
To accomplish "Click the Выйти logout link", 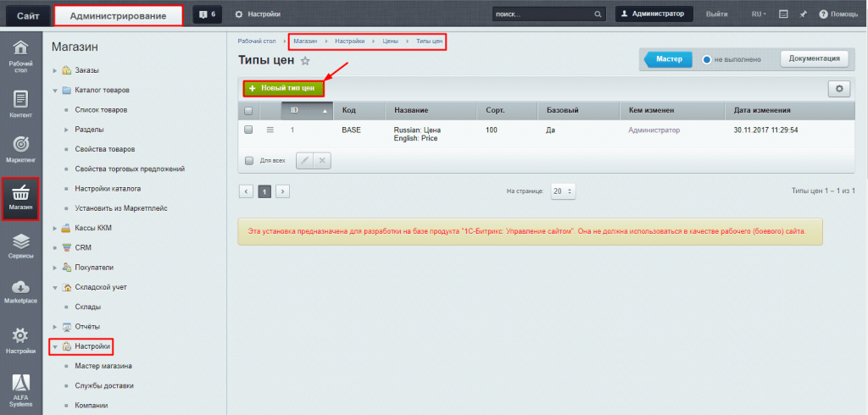I will click(717, 14).
